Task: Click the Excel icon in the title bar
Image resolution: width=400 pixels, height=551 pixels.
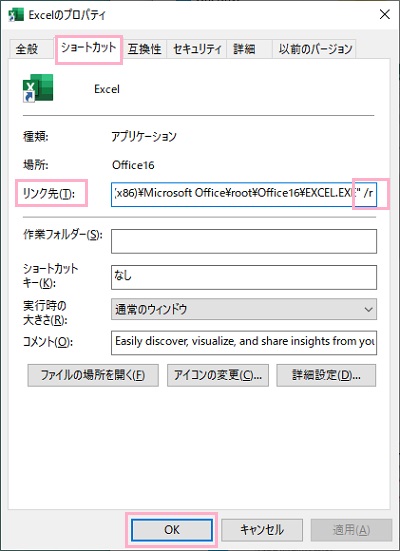Action: point(16,15)
